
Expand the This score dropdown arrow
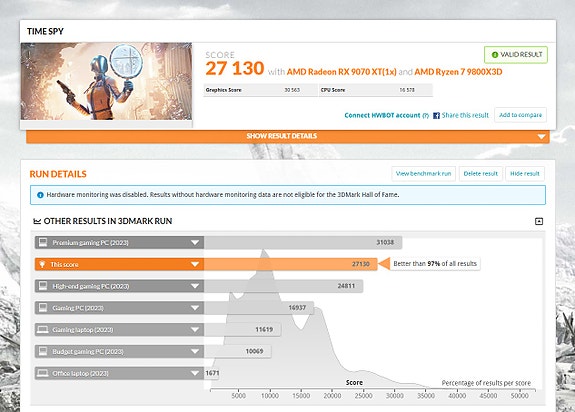[x=195, y=264]
